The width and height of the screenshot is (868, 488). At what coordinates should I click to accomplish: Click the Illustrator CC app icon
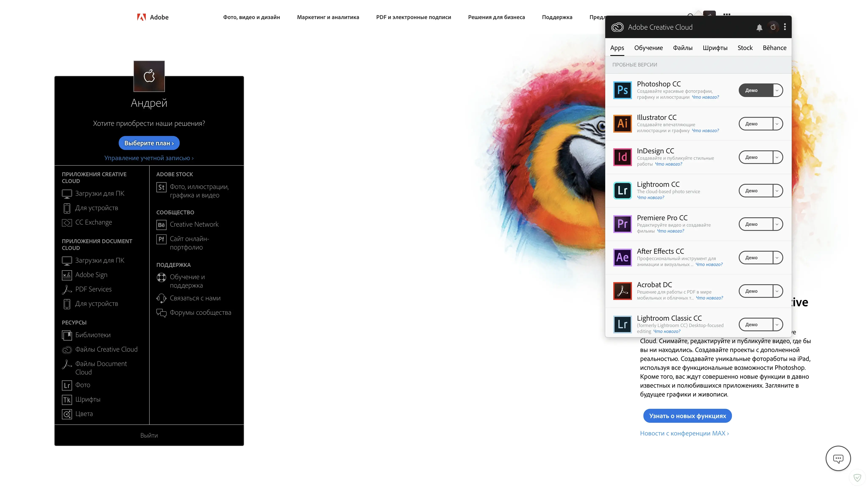[622, 124]
